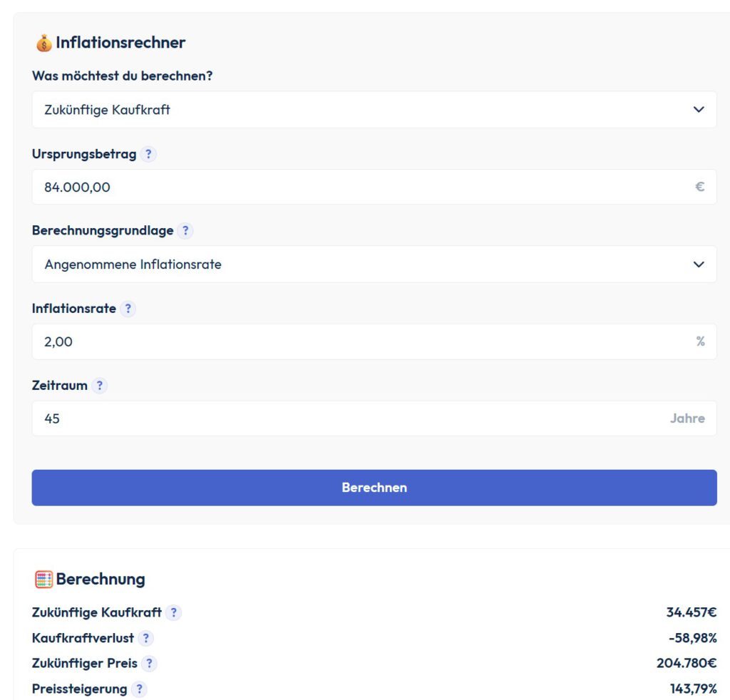The image size is (730, 700).
Task: Click the question mark beside Inflationsrate label
Action: tap(128, 309)
